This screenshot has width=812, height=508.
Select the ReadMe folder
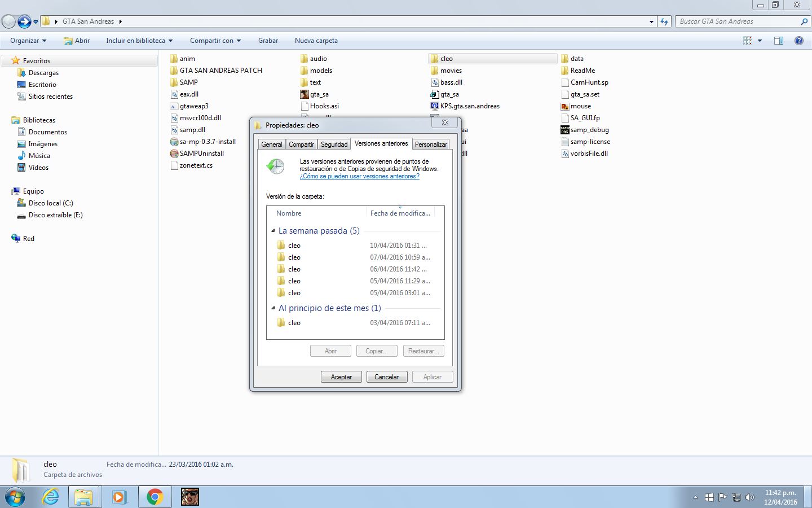coord(578,71)
